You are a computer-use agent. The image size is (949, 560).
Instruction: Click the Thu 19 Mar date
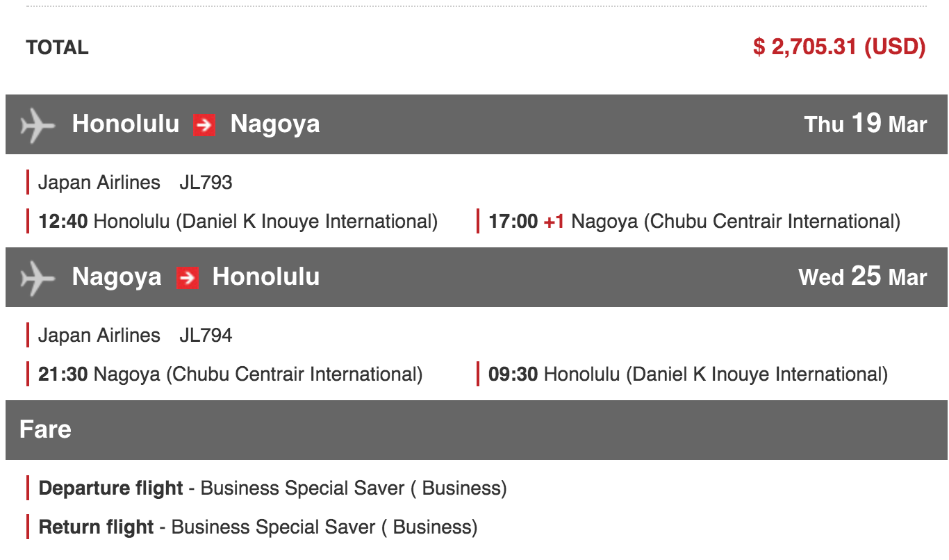(x=865, y=124)
